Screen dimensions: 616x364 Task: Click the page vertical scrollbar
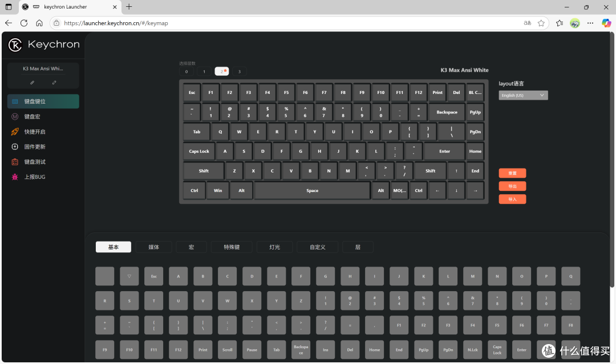pos(611,161)
